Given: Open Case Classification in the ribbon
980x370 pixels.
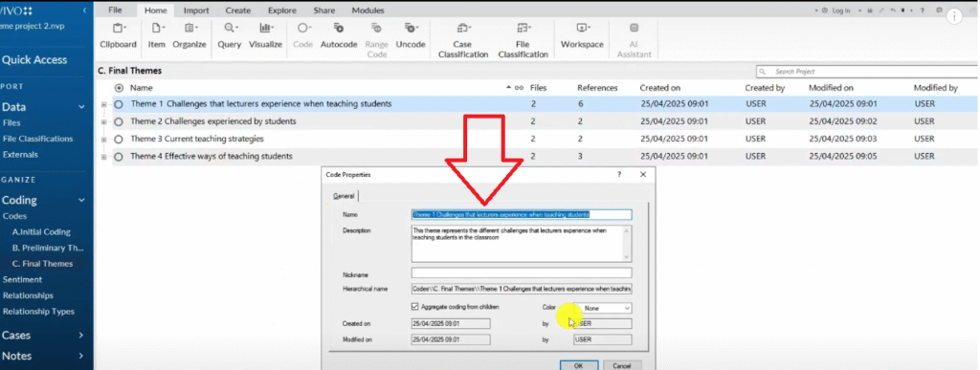Looking at the screenshot, I should coord(463,40).
